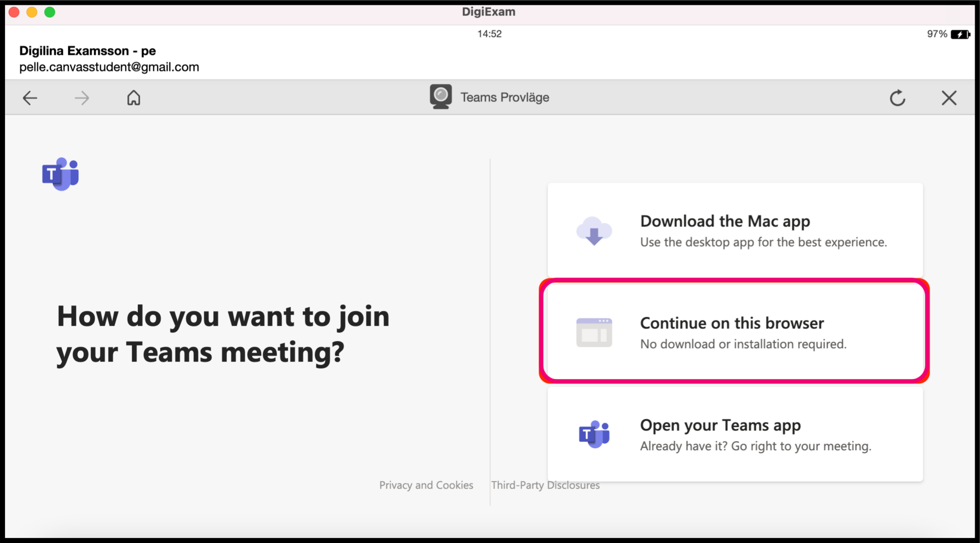The image size is (980, 543).
Task: Click the battery status icon
Action: (960, 34)
